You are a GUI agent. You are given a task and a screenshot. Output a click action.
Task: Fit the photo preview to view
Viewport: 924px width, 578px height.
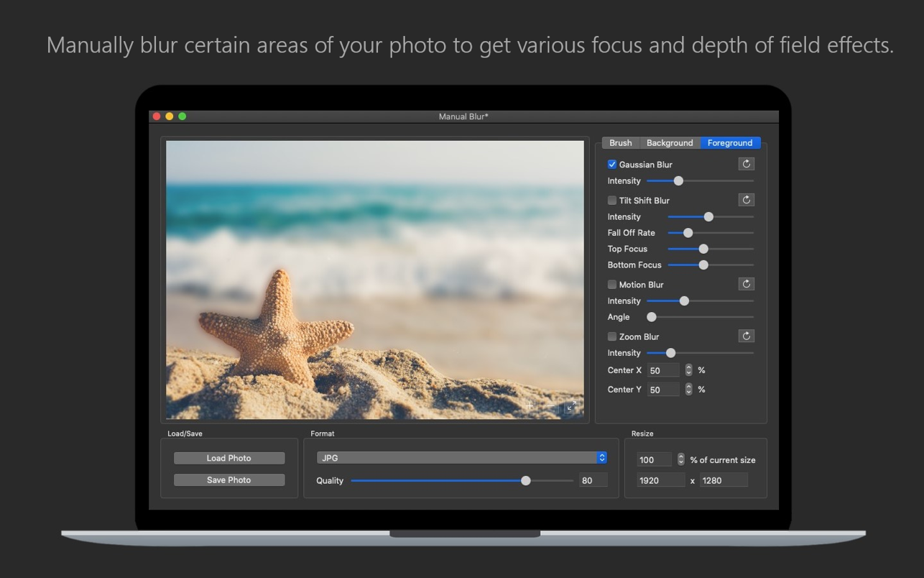571,406
